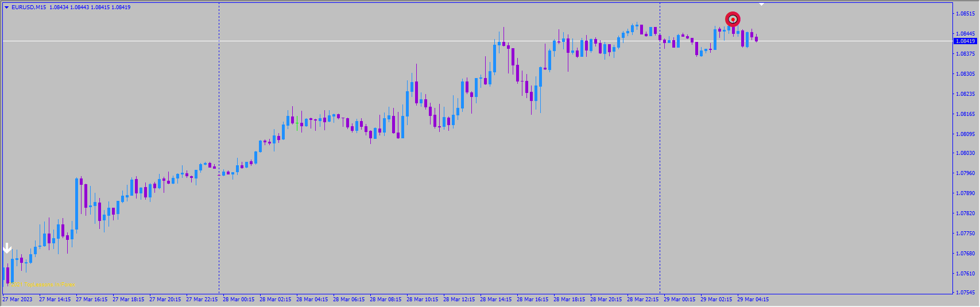Click the 1.07820 price scale value
This screenshot has height=307, width=980.
coord(966,213)
